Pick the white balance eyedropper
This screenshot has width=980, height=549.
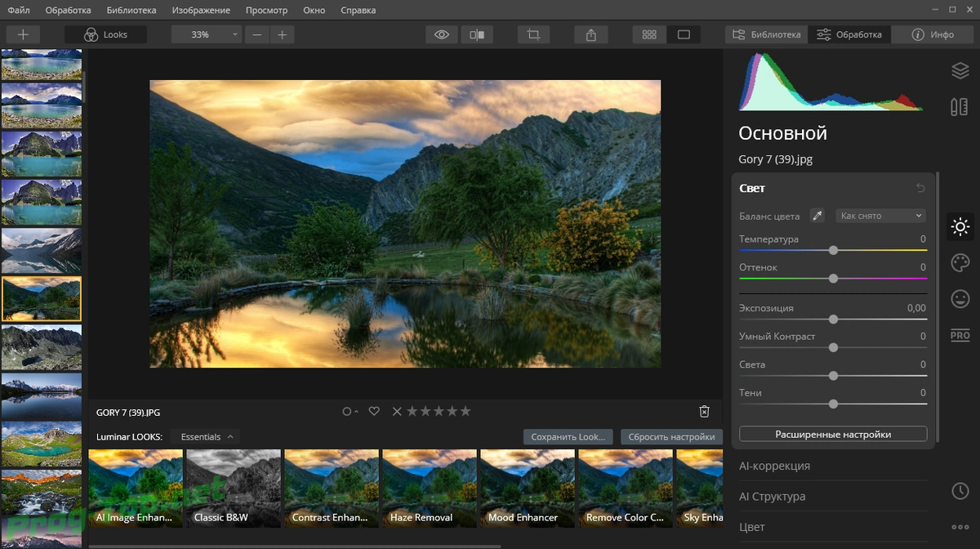click(x=817, y=216)
